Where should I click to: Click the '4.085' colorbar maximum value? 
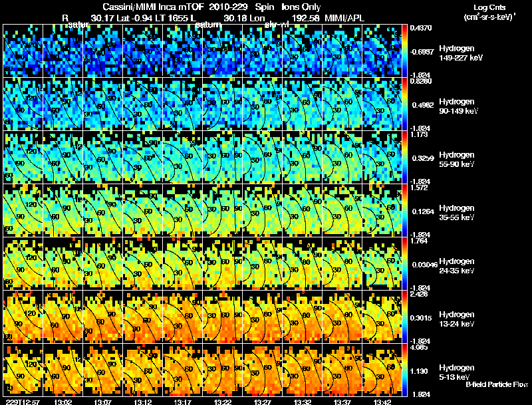click(x=419, y=347)
